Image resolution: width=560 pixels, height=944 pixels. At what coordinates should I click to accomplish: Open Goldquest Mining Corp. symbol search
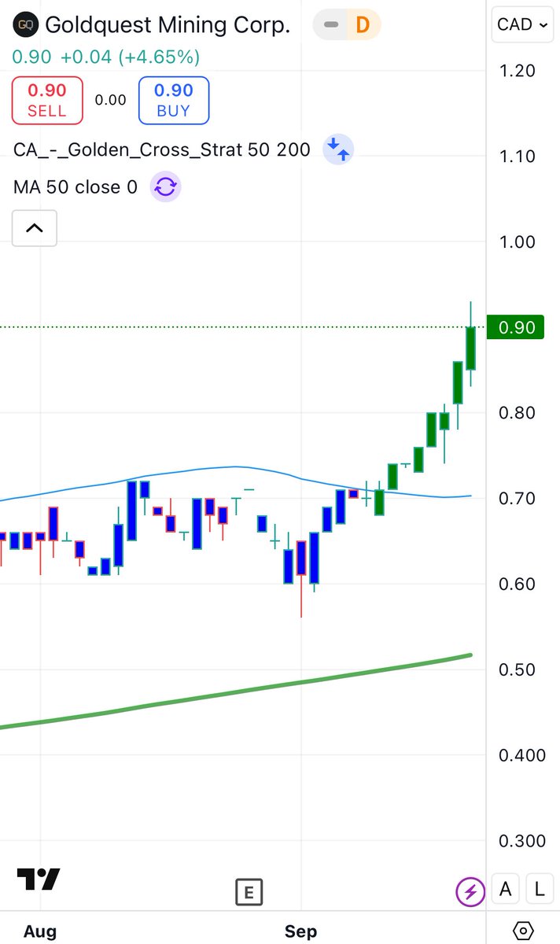coord(168,24)
